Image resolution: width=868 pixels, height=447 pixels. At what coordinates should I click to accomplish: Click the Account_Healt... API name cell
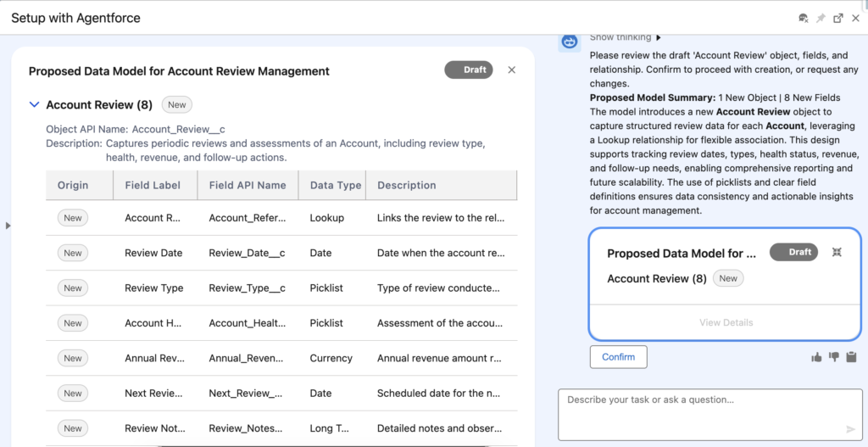[248, 323]
